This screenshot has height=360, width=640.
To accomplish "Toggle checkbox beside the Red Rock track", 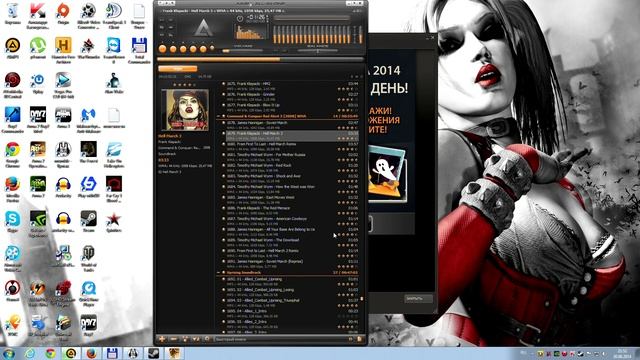I will point(224,165).
